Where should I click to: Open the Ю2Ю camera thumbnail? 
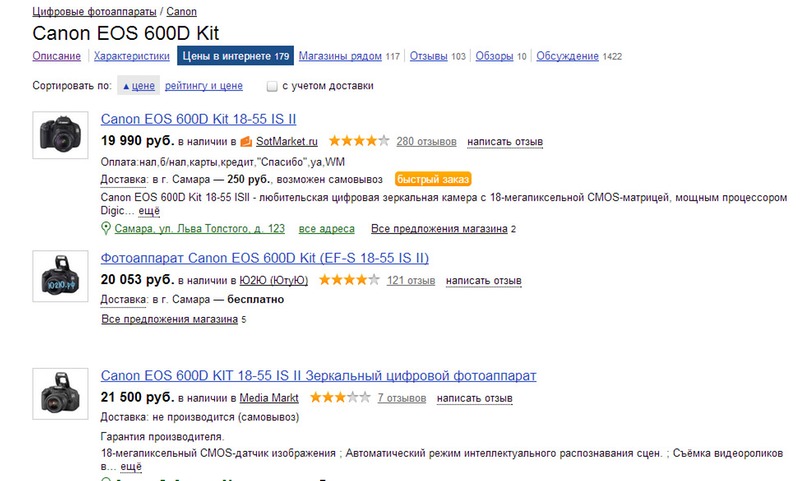[x=60, y=276]
